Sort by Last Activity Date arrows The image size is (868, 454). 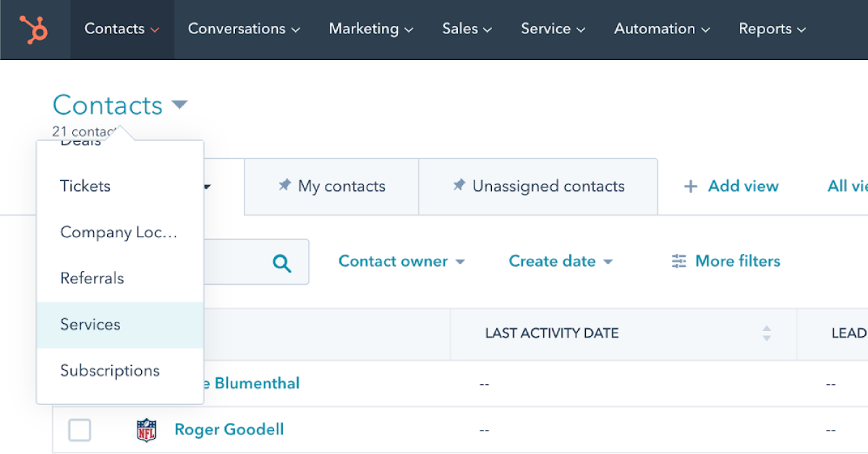pyautogui.click(x=766, y=333)
